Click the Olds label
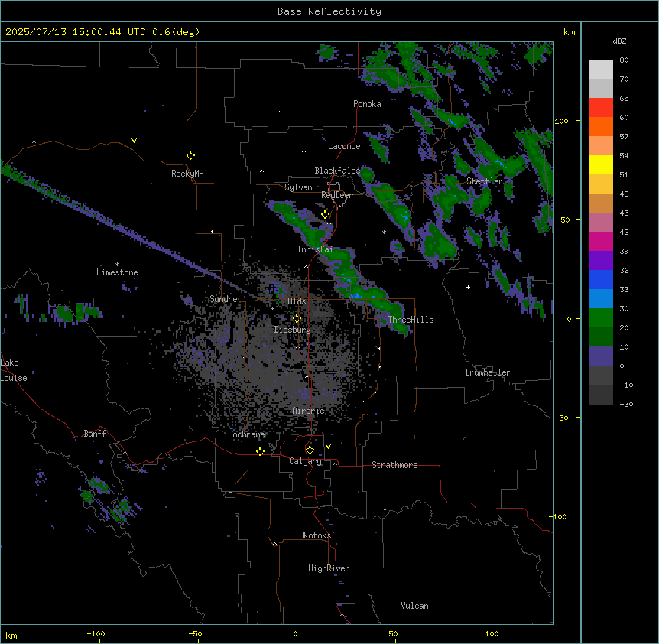Viewport: 659px width, 644px height. tap(297, 301)
